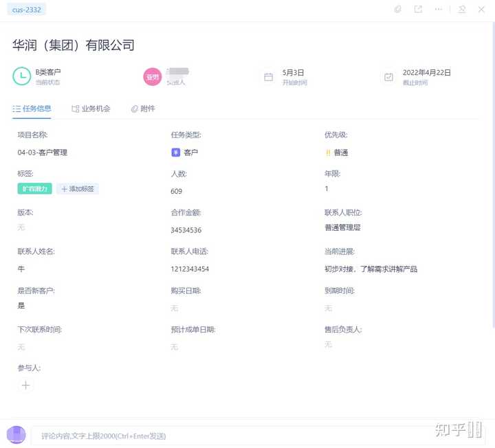Click the green tag label
Screen dimensions: 495x448
[x=35, y=189]
